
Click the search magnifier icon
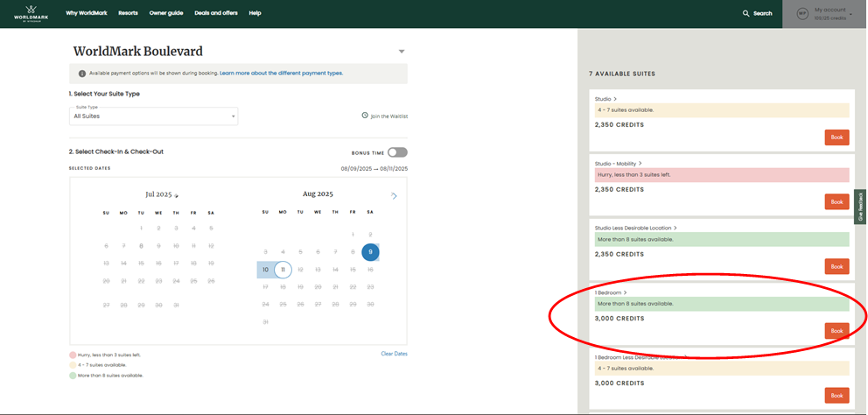745,13
